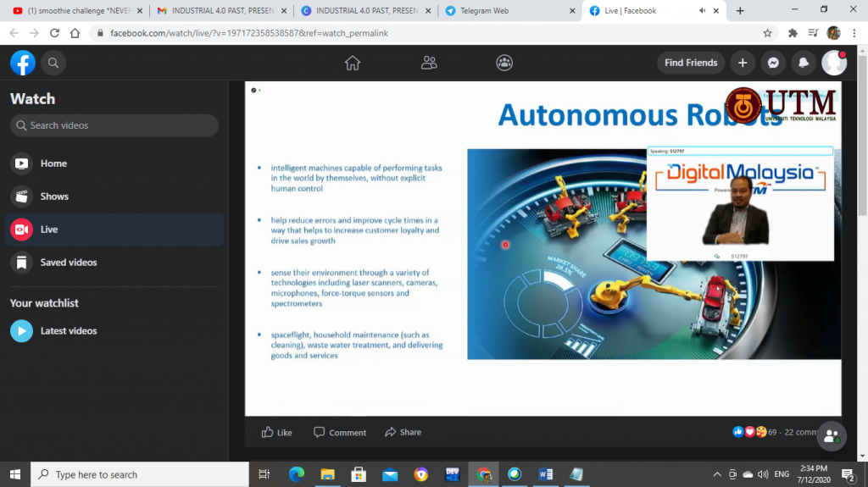This screenshot has height=487, width=868.
Task: Open the Facebook notifications bell
Action: 803,63
